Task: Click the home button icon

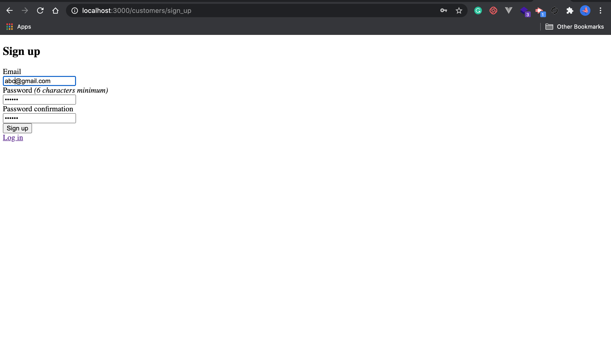Action: click(x=55, y=11)
